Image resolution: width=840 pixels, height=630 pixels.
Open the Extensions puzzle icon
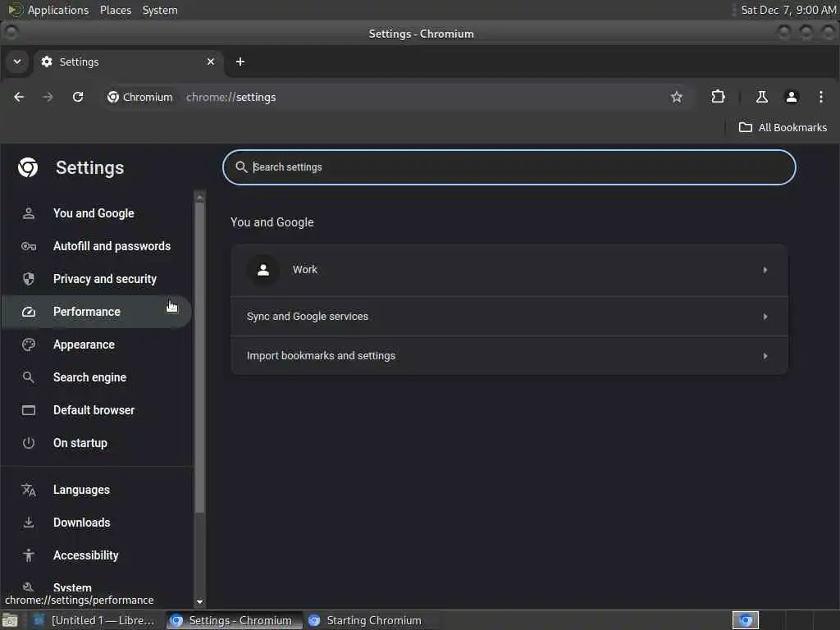pos(718,97)
